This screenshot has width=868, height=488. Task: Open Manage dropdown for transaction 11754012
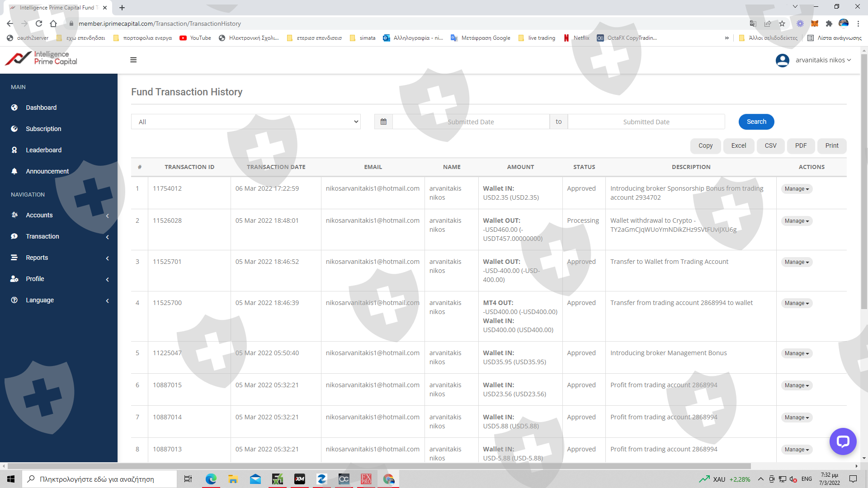point(796,189)
